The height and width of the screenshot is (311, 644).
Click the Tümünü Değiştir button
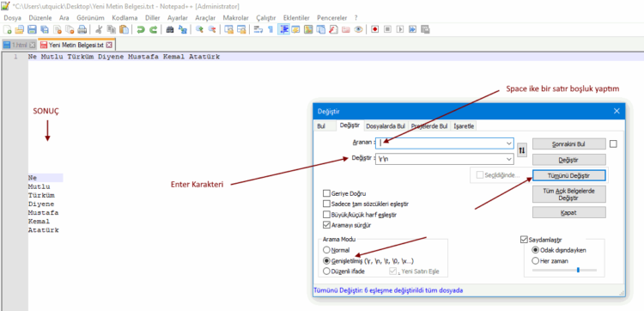(x=568, y=175)
